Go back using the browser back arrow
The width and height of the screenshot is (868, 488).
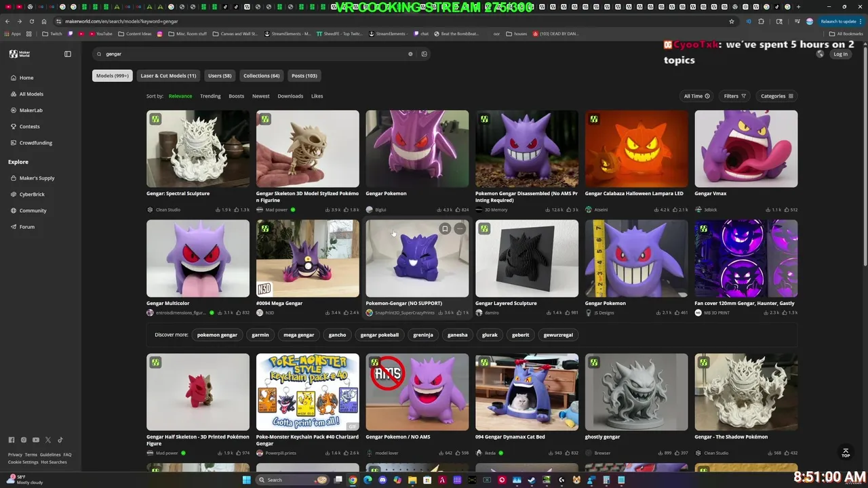point(7,21)
